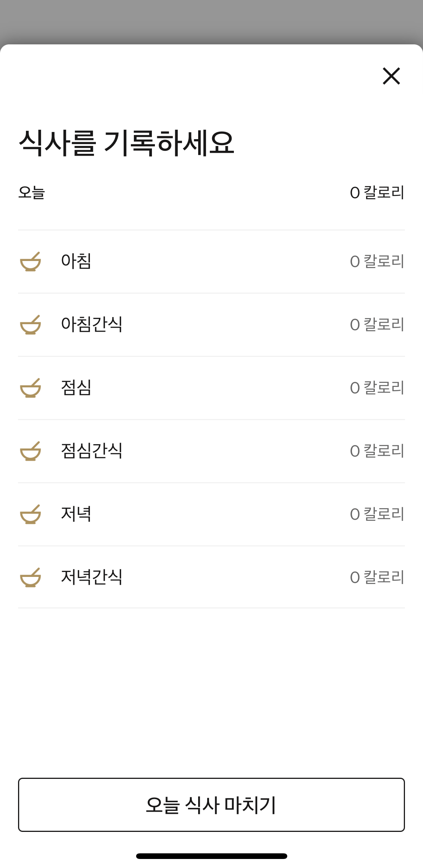Viewport: 423px width, 868px height.
Task: Tap the calorie count for 점심
Action: 377,388
